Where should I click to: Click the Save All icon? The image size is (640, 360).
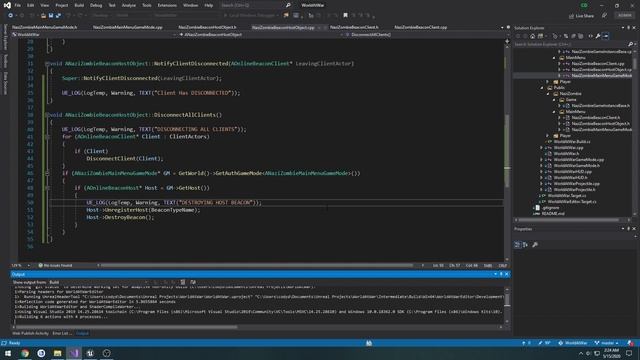[x=58, y=16]
